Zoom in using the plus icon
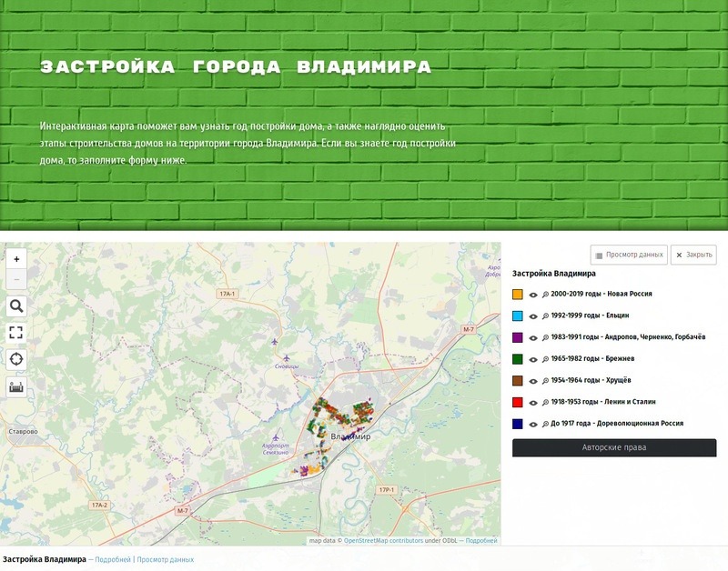Viewport: 728px width, 571px height. click(17, 259)
